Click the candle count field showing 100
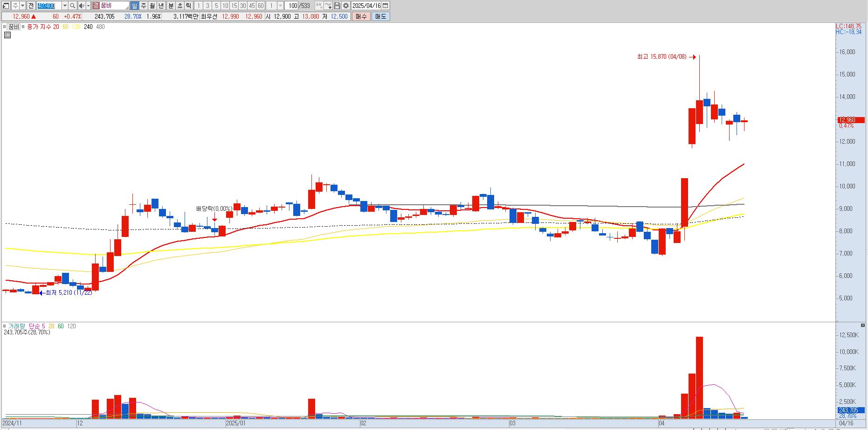This screenshot has height=430, width=868. [292, 6]
